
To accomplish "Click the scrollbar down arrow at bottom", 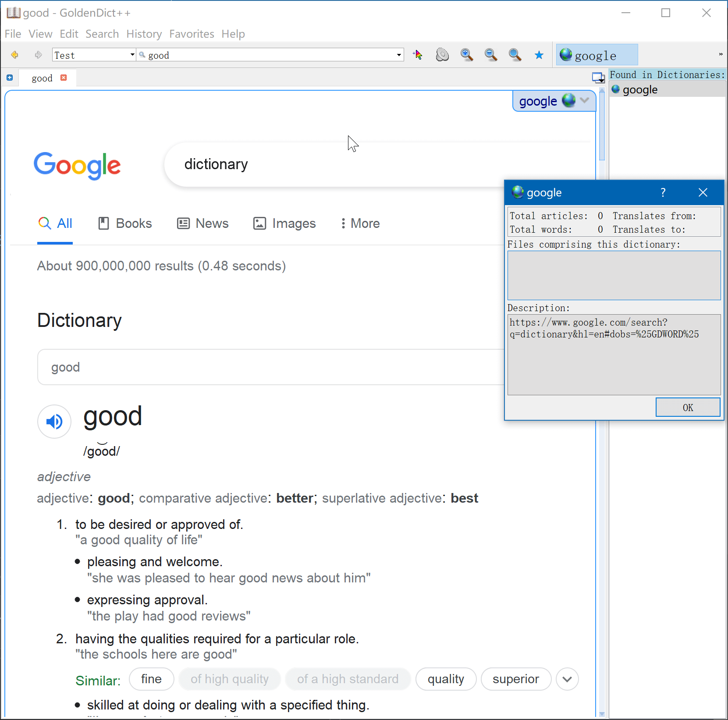I will (602, 714).
